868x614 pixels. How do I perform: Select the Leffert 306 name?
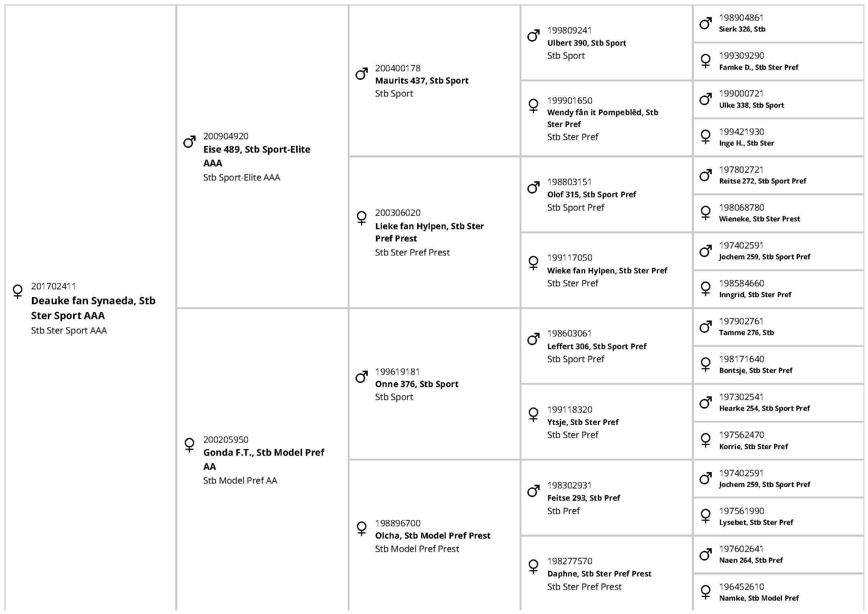(597, 346)
